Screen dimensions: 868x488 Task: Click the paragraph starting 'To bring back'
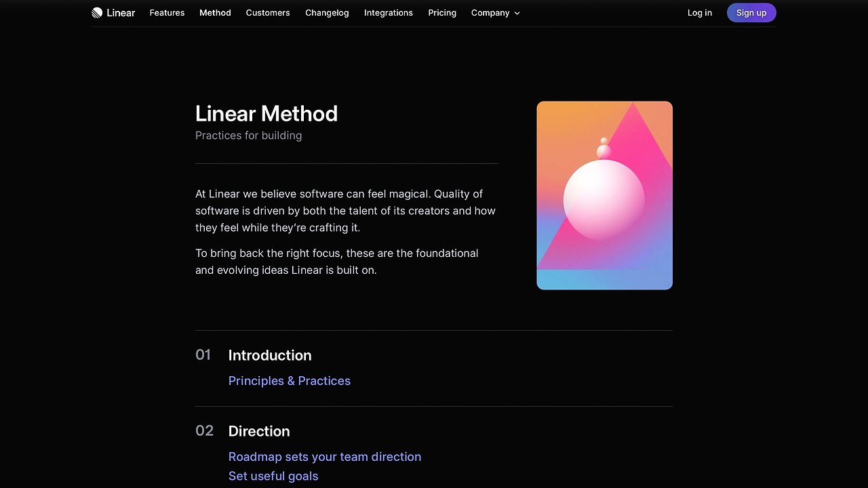point(337,262)
